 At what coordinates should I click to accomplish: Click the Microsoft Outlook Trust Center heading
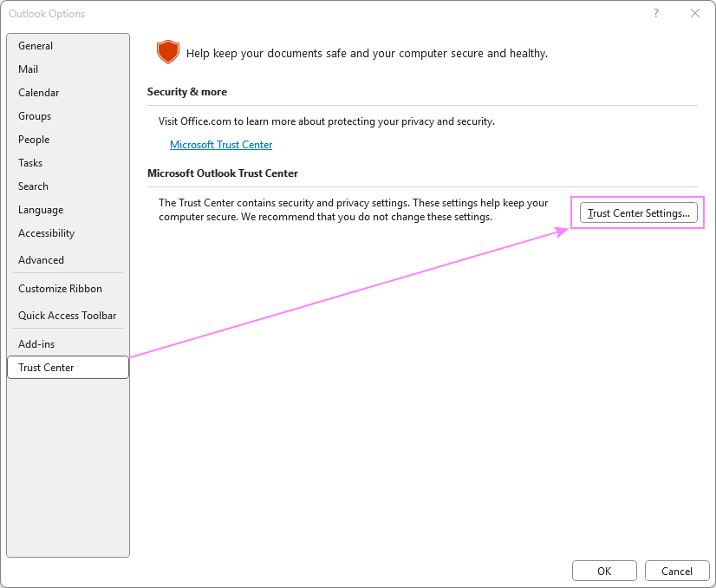(x=223, y=173)
